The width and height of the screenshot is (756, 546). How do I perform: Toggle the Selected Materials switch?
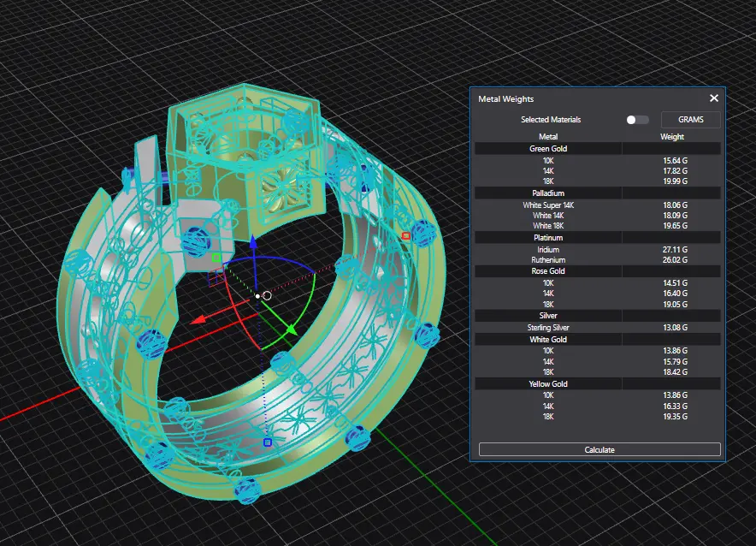click(x=637, y=120)
